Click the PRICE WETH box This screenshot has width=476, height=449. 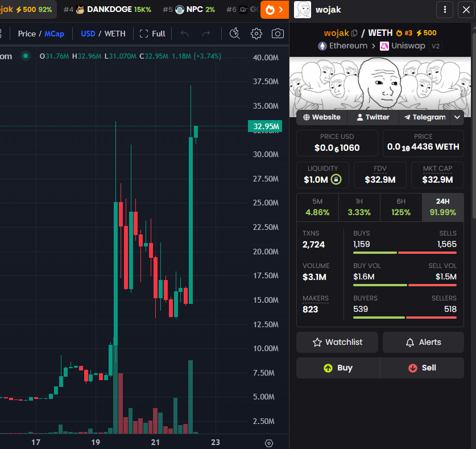click(x=423, y=143)
